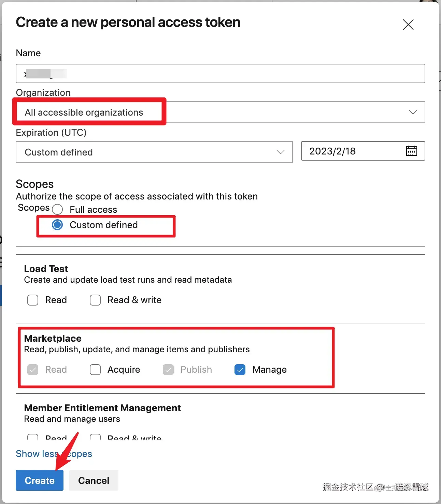Viewport: 441px width, 504px height.
Task: Check the Marketplace Acquire checkbox
Action: pyautogui.click(x=95, y=370)
